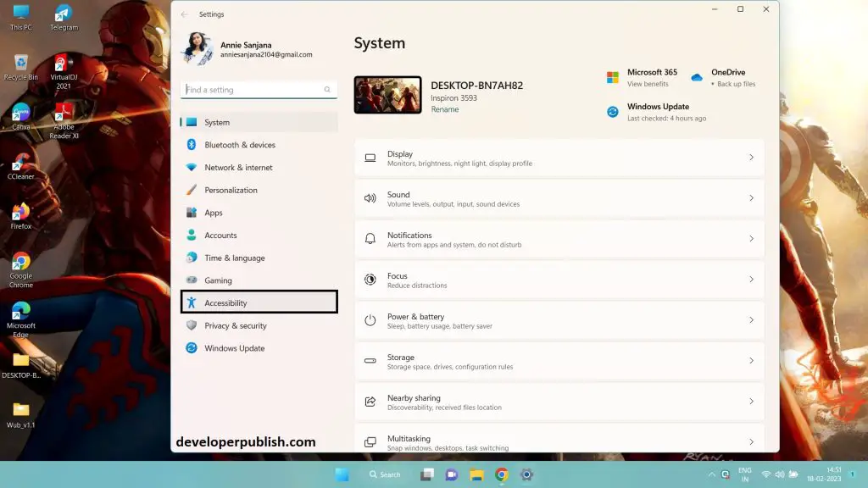The width and height of the screenshot is (868, 488).
Task: Click the Settings back arrow button
Action: click(184, 14)
